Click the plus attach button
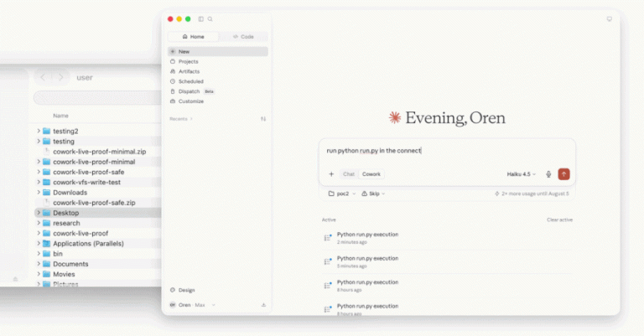Viewport: 644px width, 336px height. click(331, 174)
